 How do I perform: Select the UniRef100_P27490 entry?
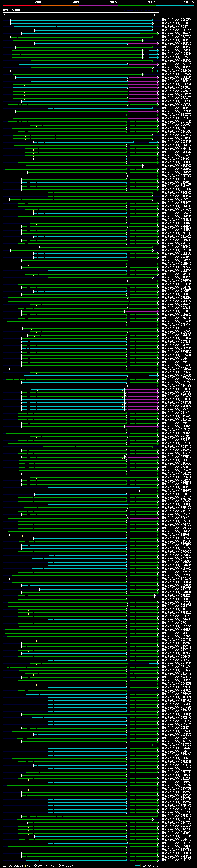pyautogui.click(x=177, y=321)
